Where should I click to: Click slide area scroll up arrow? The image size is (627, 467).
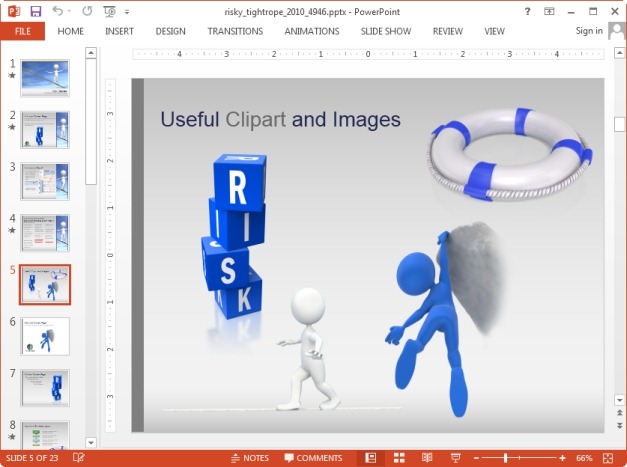pos(619,52)
